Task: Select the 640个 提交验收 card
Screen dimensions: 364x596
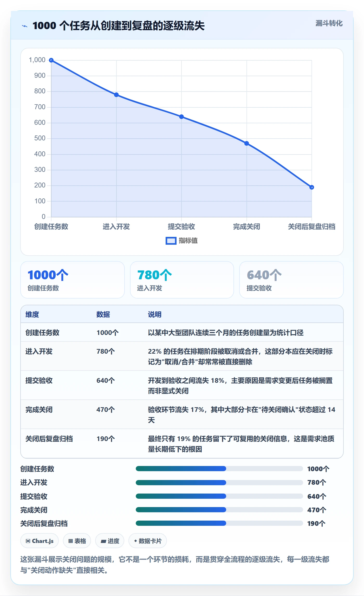Action: point(291,280)
